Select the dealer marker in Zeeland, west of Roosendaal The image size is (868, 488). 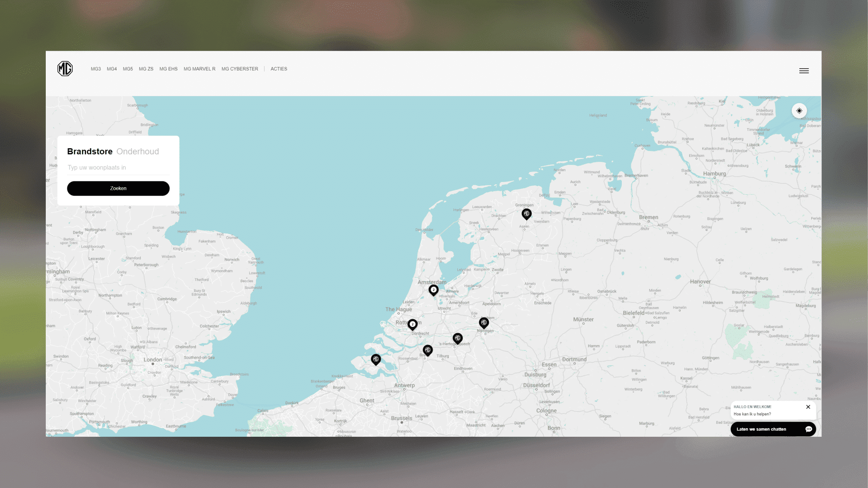(x=376, y=360)
